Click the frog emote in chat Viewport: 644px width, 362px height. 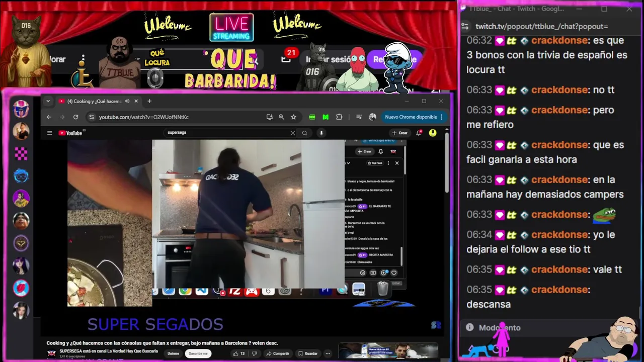[604, 215]
